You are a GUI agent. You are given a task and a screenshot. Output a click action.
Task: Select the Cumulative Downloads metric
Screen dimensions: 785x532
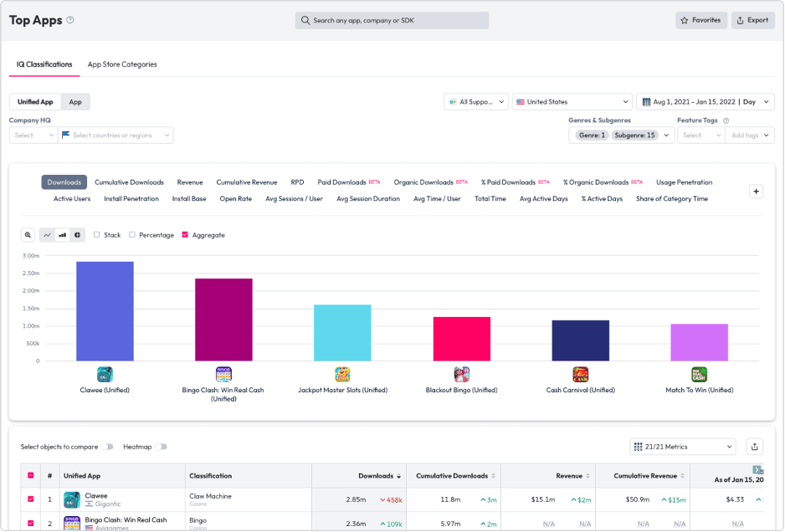click(129, 182)
